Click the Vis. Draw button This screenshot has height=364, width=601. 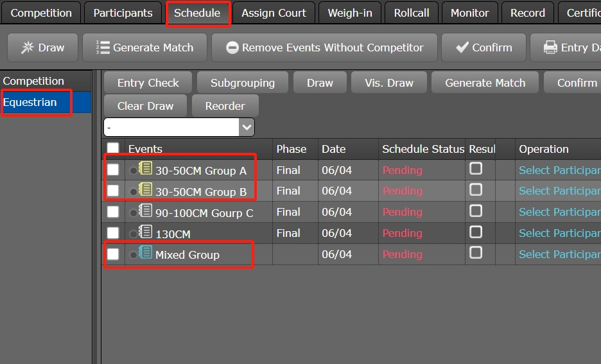pyautogui.click(x=388, y=83)
